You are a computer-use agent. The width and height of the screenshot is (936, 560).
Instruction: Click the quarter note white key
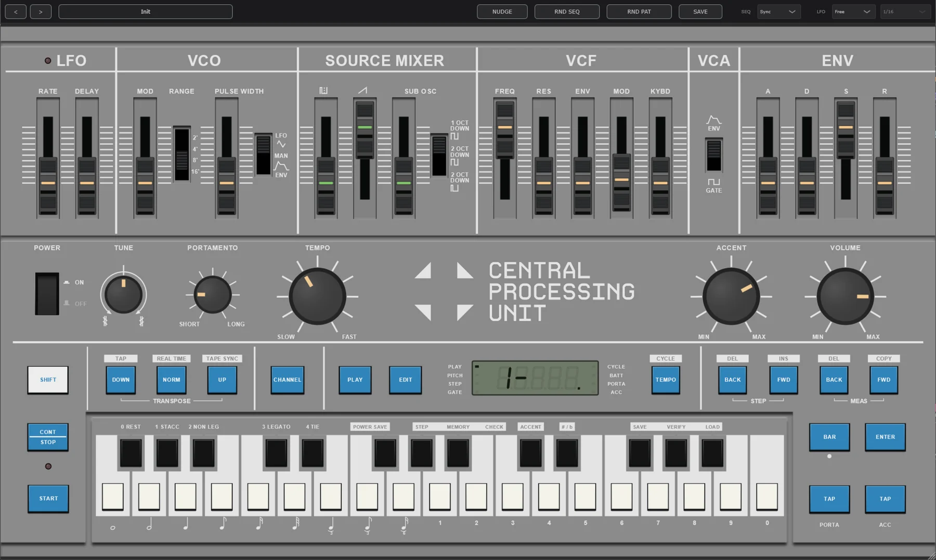click(x=186, y=497)
